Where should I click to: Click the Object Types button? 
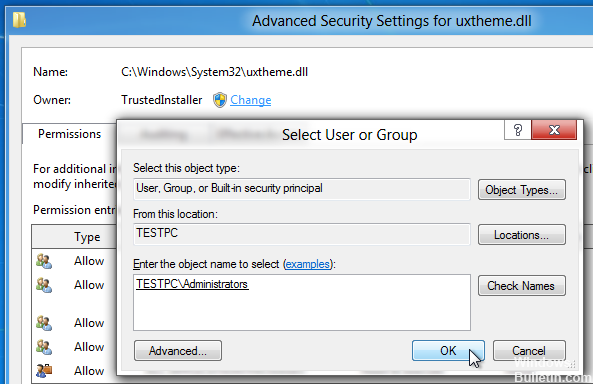pos(522,190)
